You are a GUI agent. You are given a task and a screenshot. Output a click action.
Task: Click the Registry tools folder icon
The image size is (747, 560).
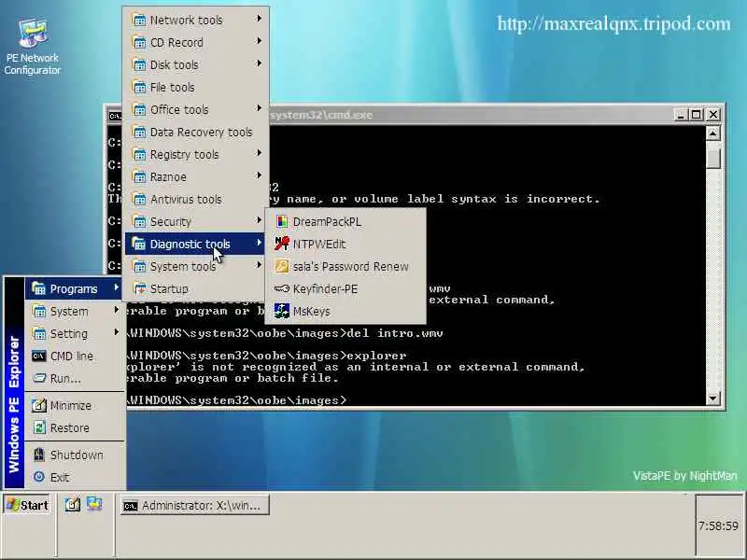point(138,154)
